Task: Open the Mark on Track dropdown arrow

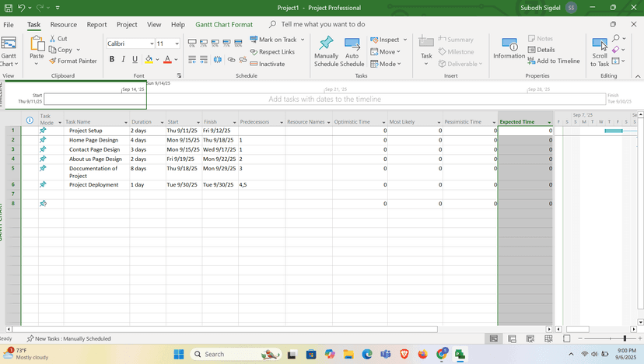Action: 303,40
